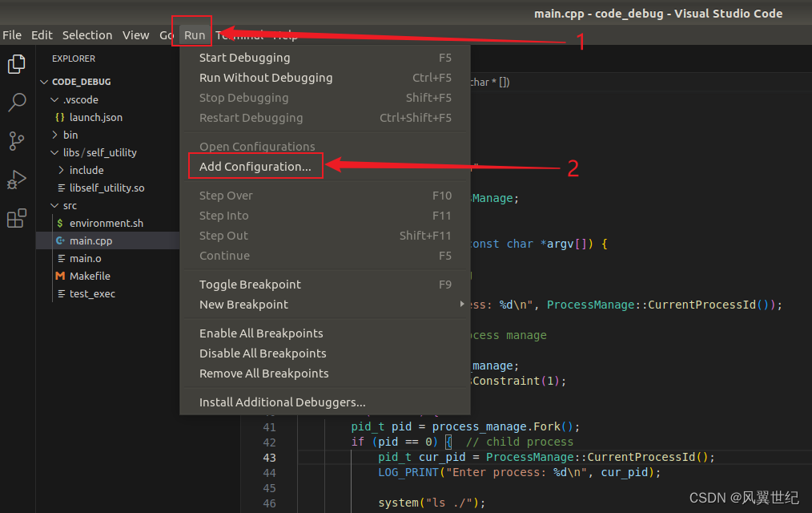Click the main.cpp C++ file icon

point(60,241)
